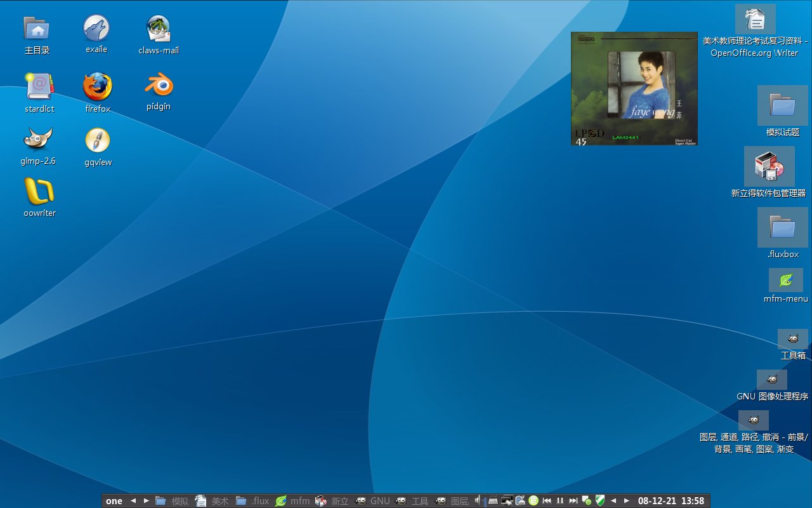This screenshot has height=508, width=812.
Task: Skip to next track
Action: (x=573, y=501)
